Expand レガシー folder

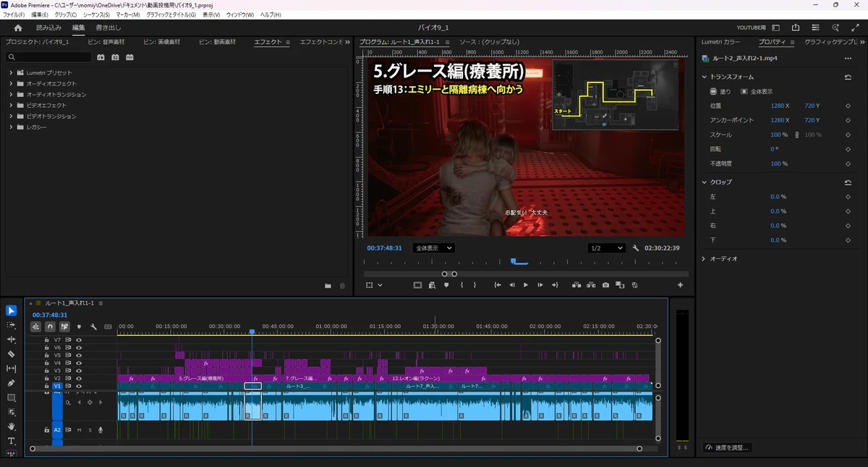pyautogui.click(x=12, y=127)
